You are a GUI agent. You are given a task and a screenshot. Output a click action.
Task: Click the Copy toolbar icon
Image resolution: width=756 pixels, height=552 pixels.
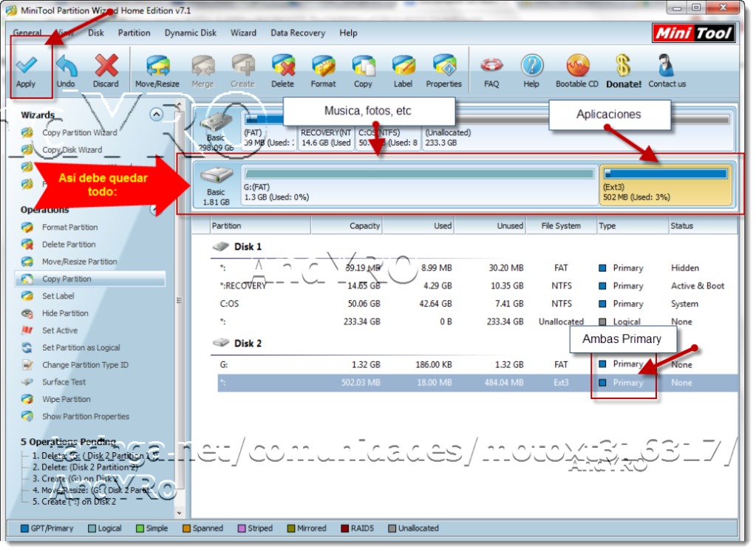coord(363,72)
